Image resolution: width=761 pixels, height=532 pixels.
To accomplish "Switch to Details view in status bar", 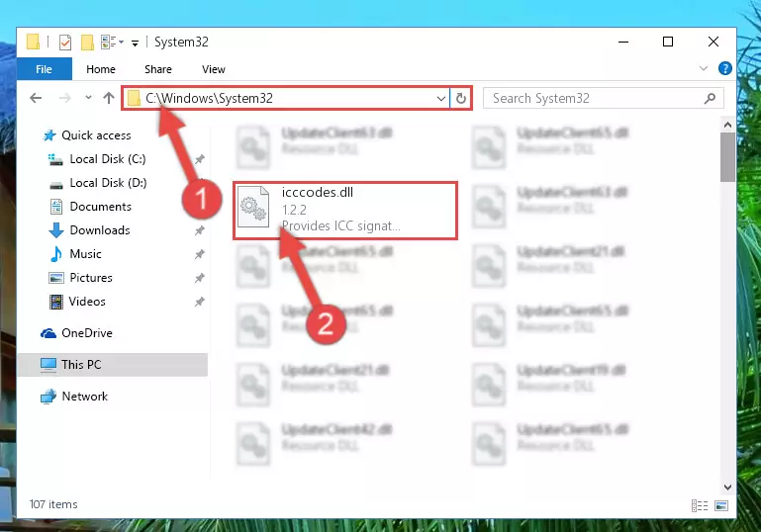I will 700,506.
